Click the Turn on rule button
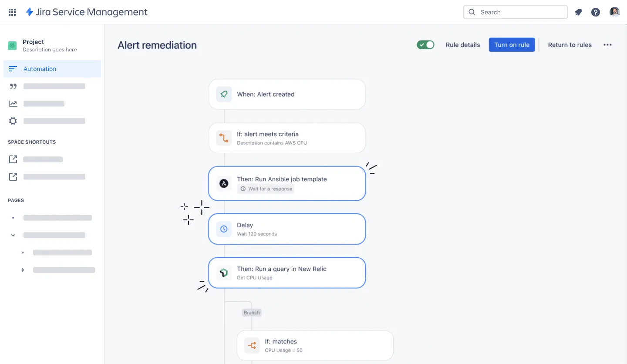The height and width of the screenshot is (364, 627). click(512, 45)
